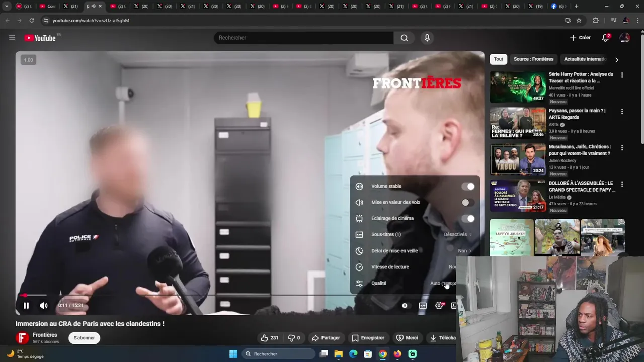The width and height of the screenshot is (644, 362).
Task: Mute the video with the speaker icon
Action: (44, 305)
